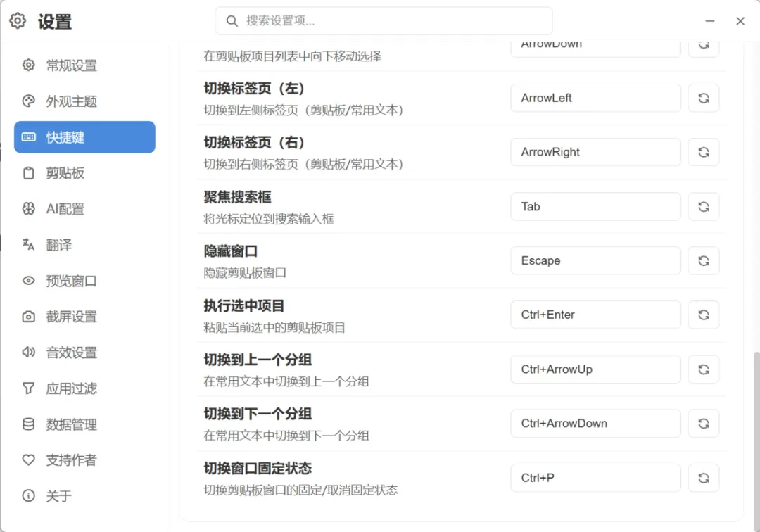Open AI配置 section
Screen dimensions: 760x532
click(84, 209)
